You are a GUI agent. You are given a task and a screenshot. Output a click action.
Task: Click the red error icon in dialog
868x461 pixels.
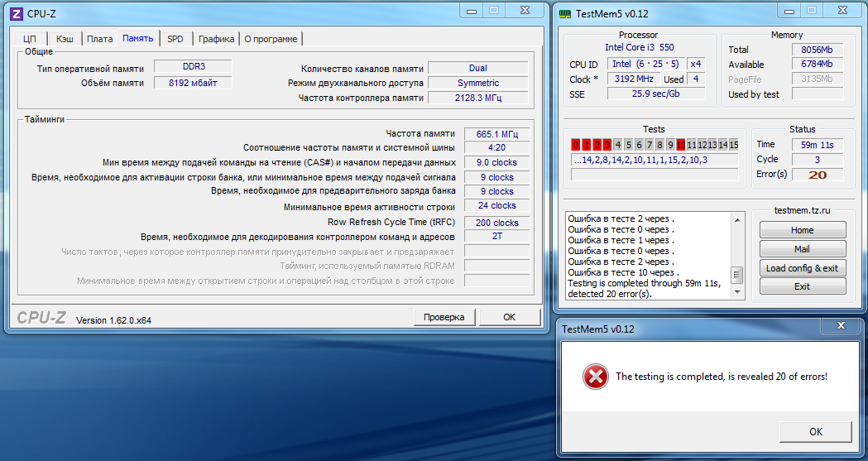596,377
